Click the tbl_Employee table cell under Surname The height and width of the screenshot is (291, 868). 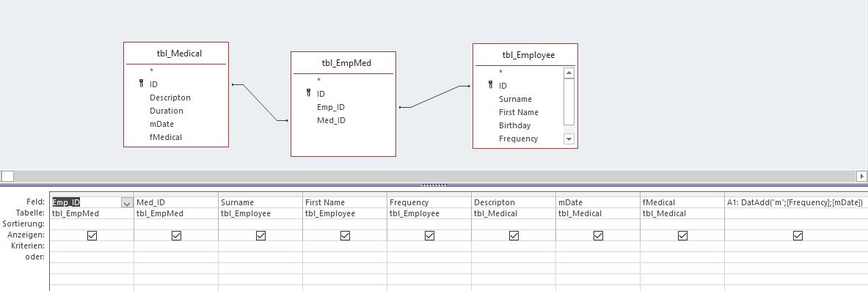(x=260, y=213)
